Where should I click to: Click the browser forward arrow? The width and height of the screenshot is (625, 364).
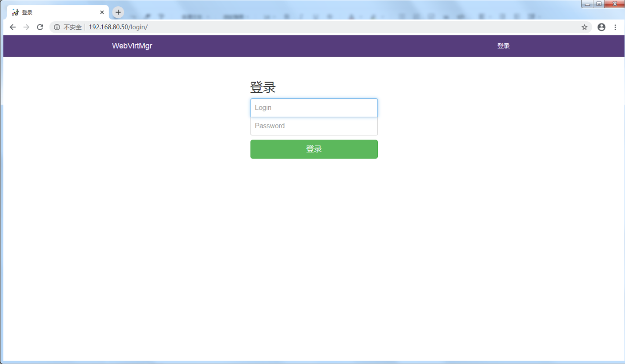[26, 27]
